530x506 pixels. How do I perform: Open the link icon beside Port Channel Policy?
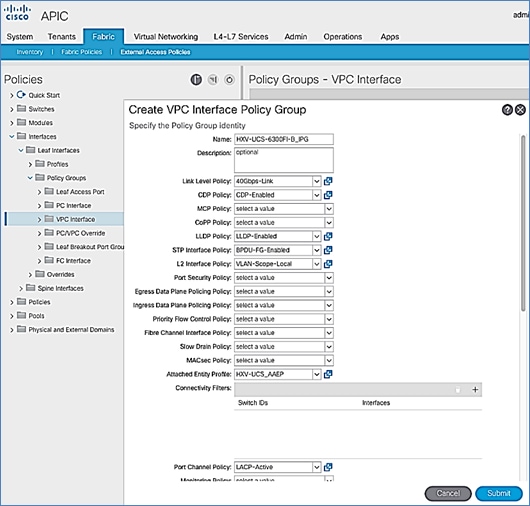point(328,467)
